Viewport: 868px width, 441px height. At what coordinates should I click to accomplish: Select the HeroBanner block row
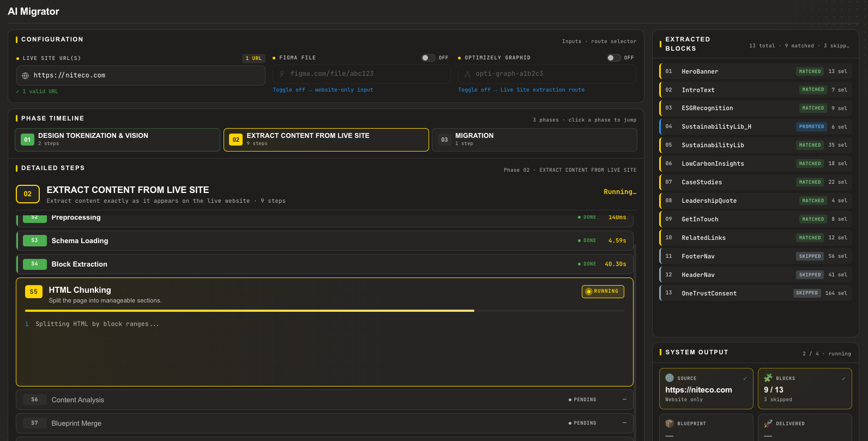click(x=755, y=71)
